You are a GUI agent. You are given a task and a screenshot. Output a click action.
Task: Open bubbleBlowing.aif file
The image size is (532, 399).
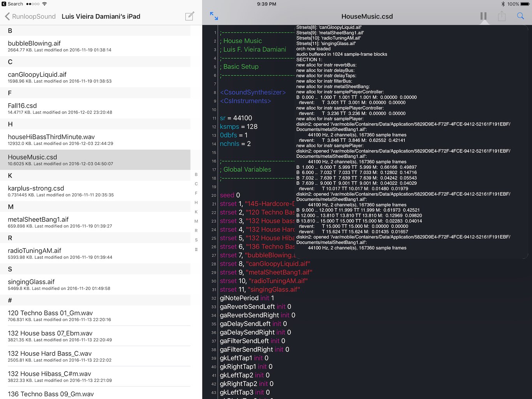click(x=95, y=46)
